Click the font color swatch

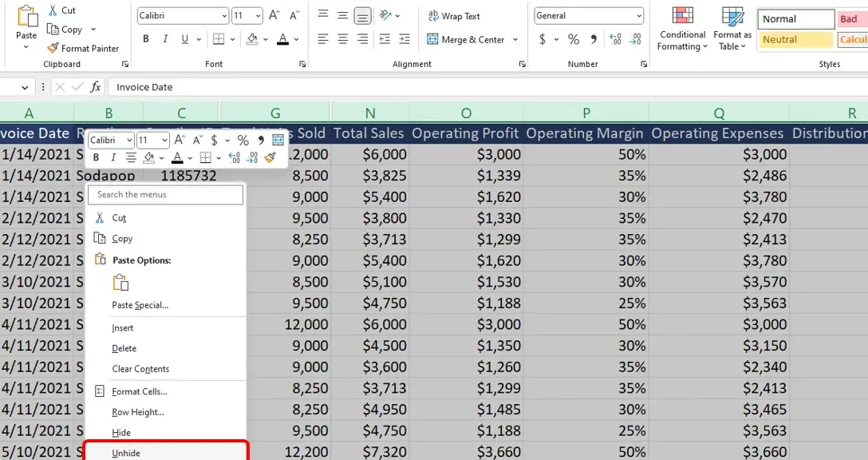(x=283, y=39)
